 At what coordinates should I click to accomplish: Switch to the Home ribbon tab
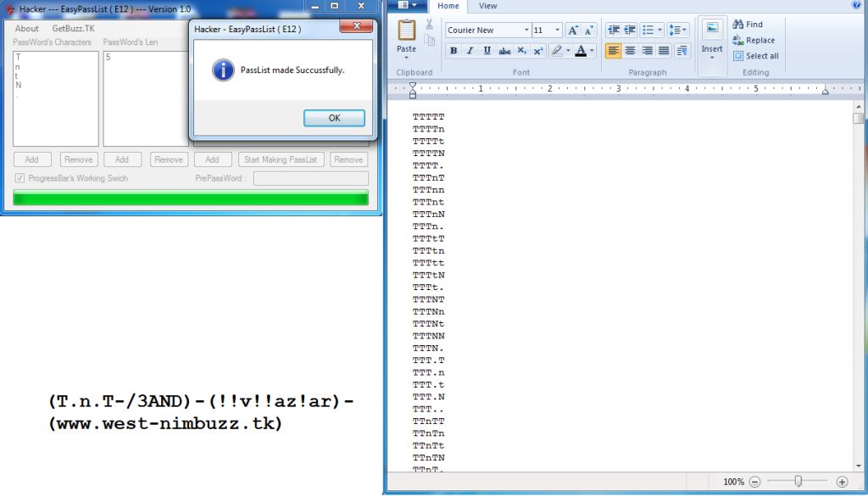pos(448,6)
